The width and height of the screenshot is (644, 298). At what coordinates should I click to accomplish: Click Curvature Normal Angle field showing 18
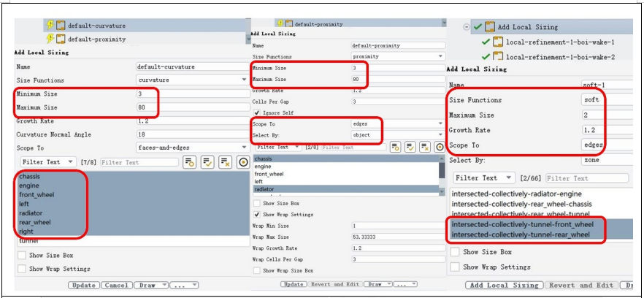(x=192, y=134)
